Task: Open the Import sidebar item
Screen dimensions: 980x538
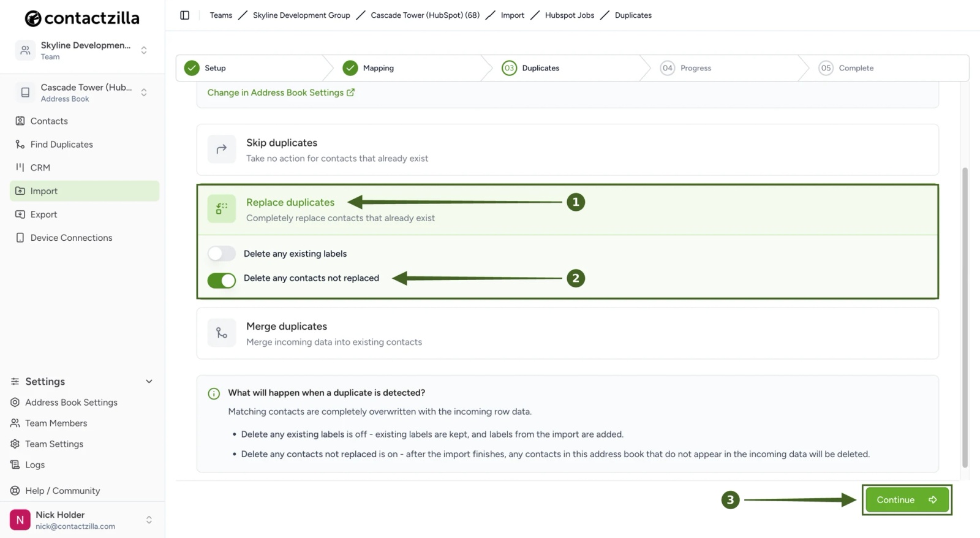Action: [85, 191]
